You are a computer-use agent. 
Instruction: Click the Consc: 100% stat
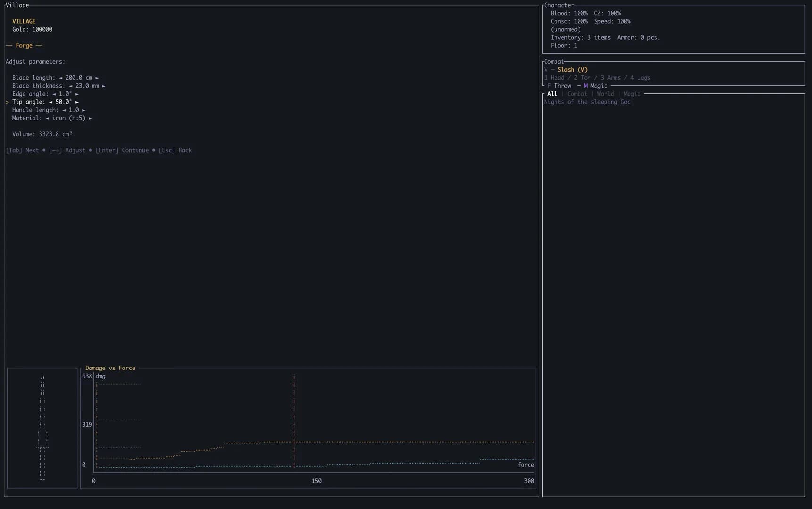coord(569,21)
